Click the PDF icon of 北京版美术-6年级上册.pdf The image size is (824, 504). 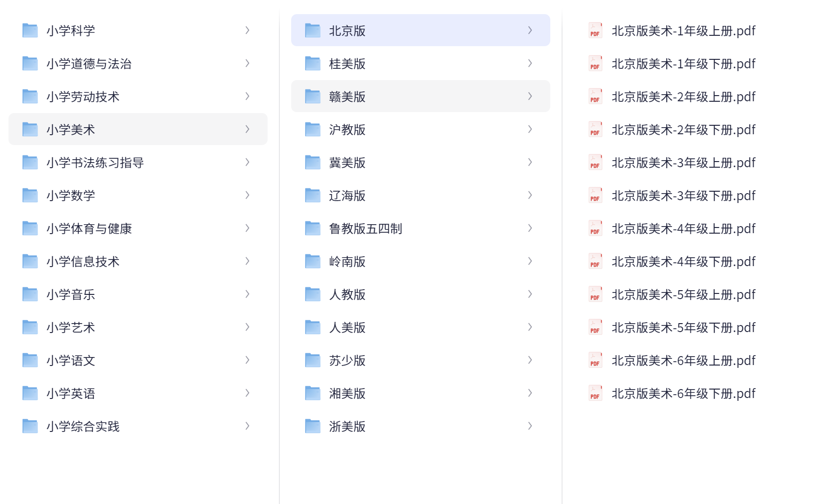click(x=596, y=360)
